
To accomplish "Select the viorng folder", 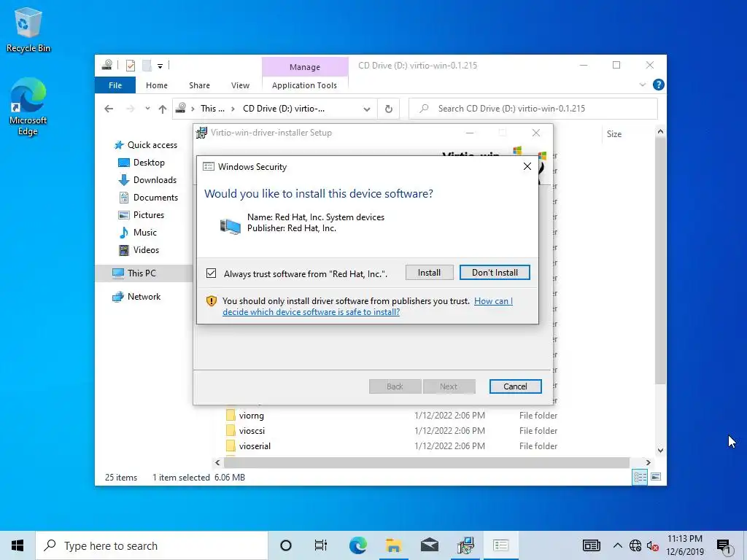I will (x=251, y=416).
